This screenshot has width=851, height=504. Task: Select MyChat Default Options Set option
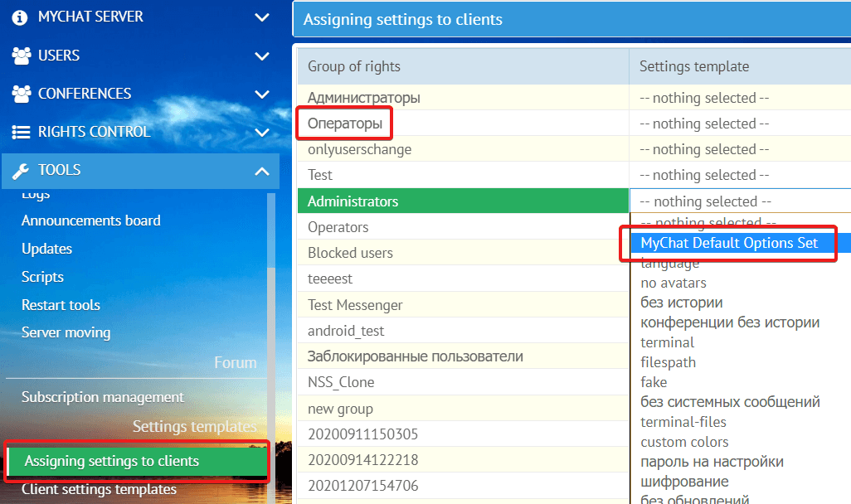coord(729,243)
